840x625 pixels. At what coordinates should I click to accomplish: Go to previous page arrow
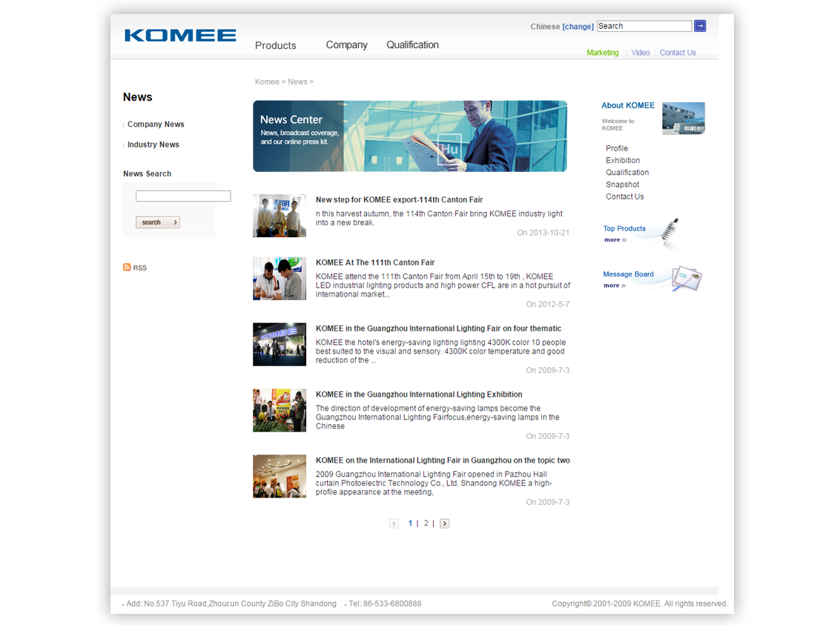(x=394, y=523)
